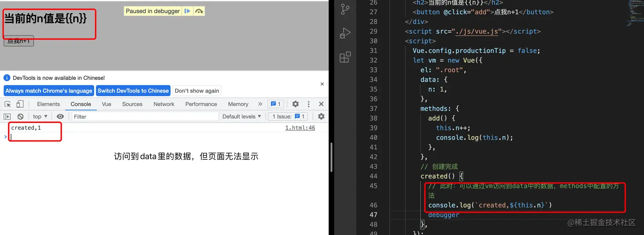Click the el: ".root" code line
Viewport: 644px width, 235px height.
click(444, 70)
